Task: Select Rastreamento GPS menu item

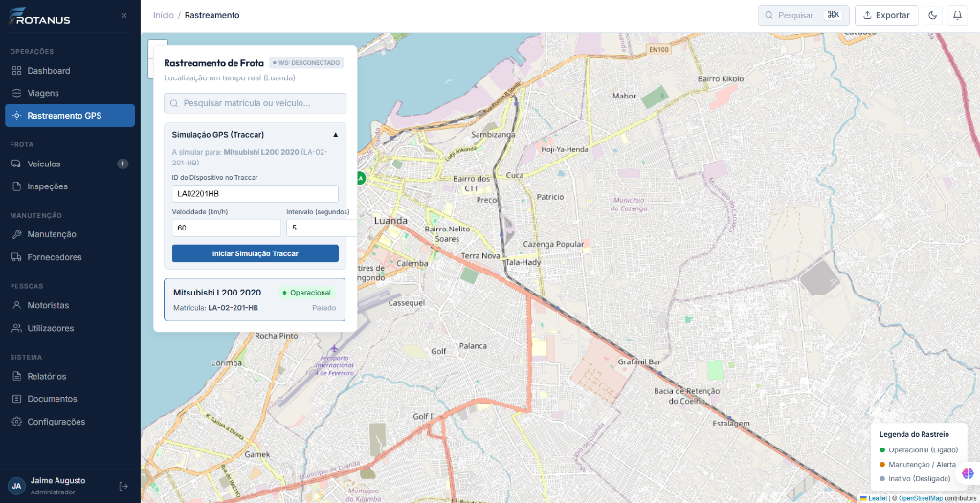Action: [x=70, y=116]
